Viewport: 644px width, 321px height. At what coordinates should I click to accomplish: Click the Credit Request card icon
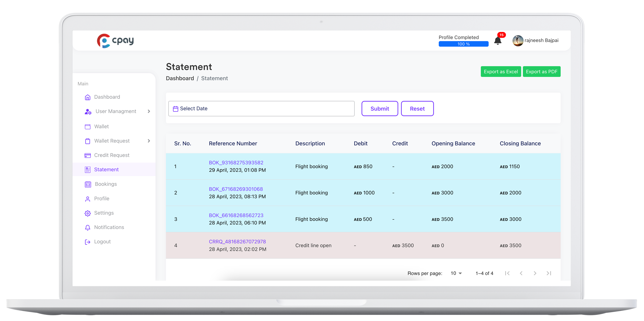tap(87, 155)
